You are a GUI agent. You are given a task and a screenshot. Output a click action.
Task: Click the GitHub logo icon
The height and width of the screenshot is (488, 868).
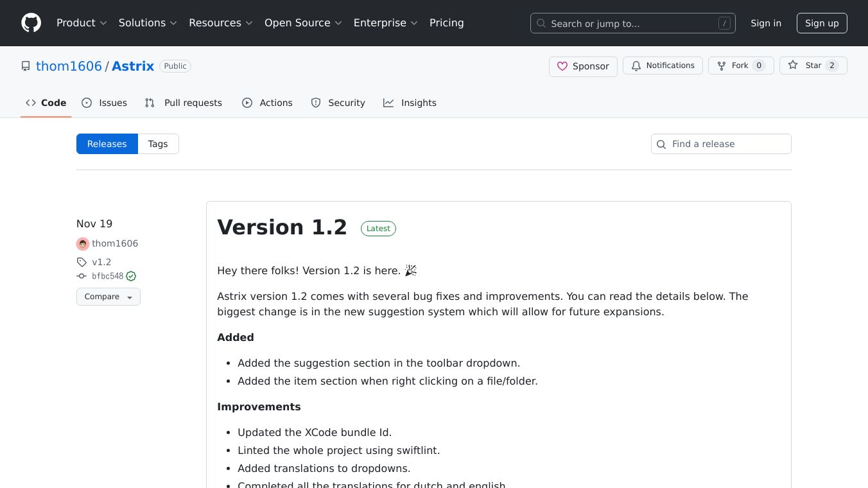click(x=31, y=23)
